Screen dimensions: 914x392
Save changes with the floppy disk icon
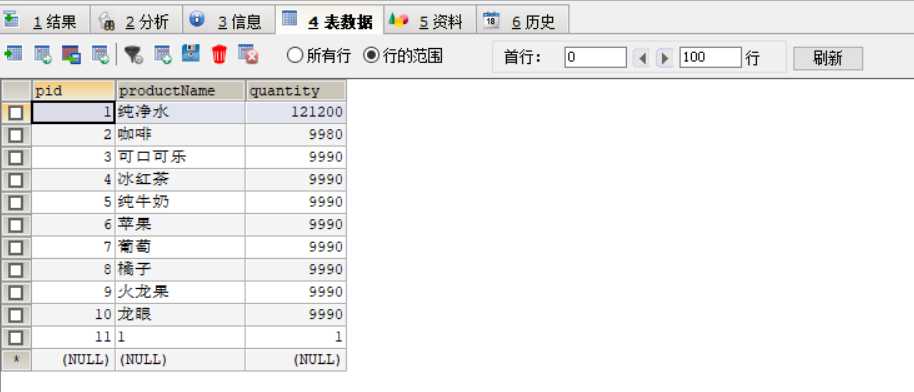point(191,53)
